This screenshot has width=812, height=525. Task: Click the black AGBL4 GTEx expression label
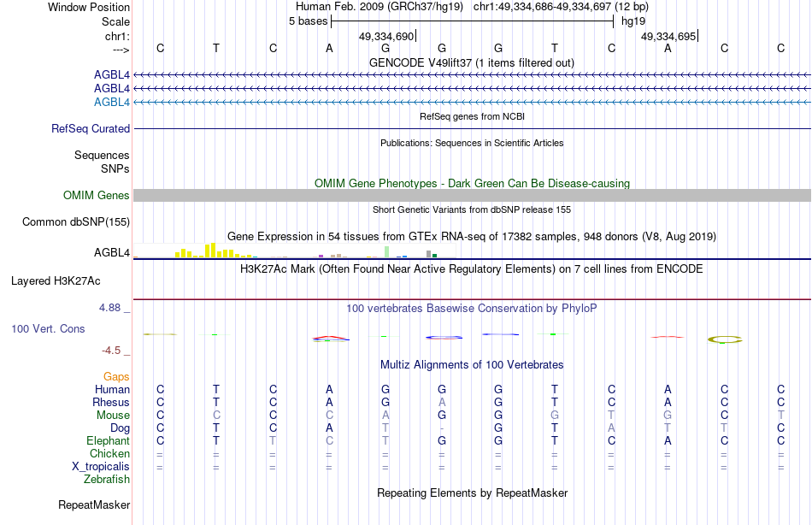(112, 252)
